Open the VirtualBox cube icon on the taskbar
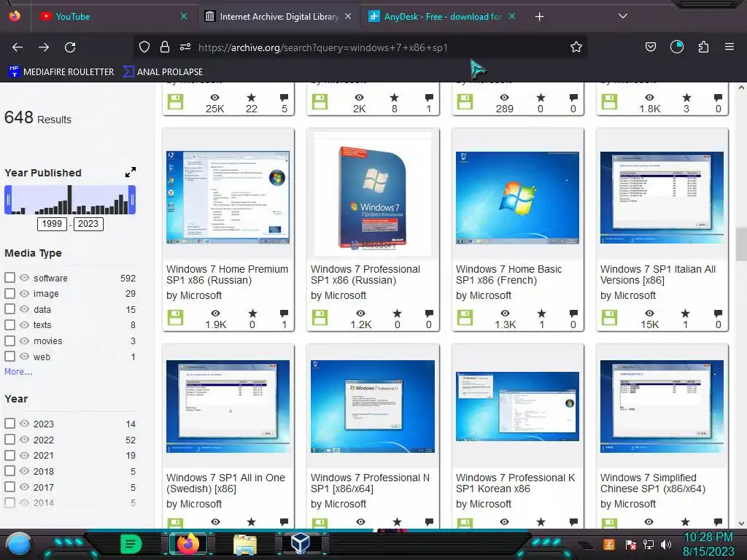 coord(301,543)
